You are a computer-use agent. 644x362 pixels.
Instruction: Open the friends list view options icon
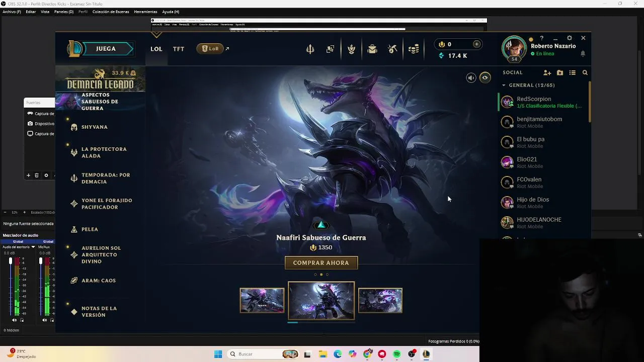pyautogui.click(x=572, y=73)
